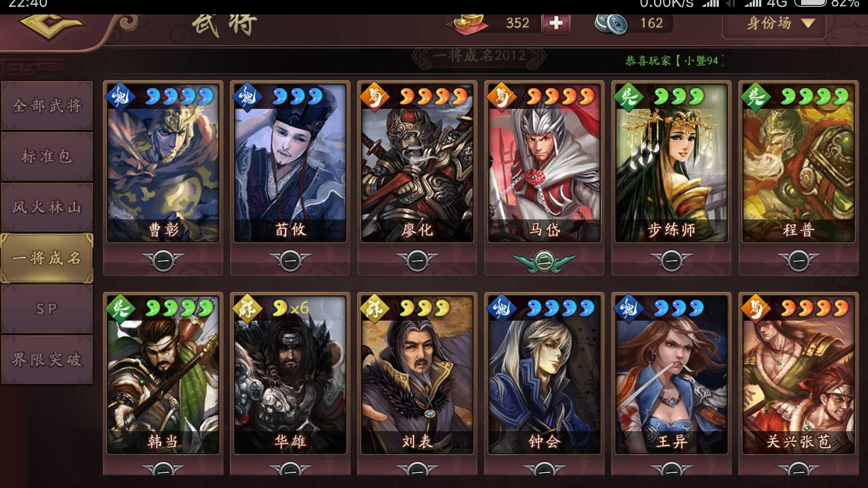The width and height of the screenshot is (868, 488).
Task: Select the 荀攸 character card
Action: [290, 163]
